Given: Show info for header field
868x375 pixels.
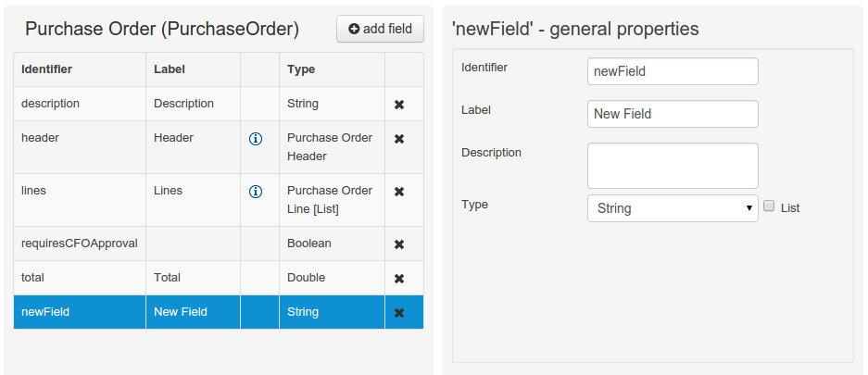Looking at the screenshot, I should 256,139.
